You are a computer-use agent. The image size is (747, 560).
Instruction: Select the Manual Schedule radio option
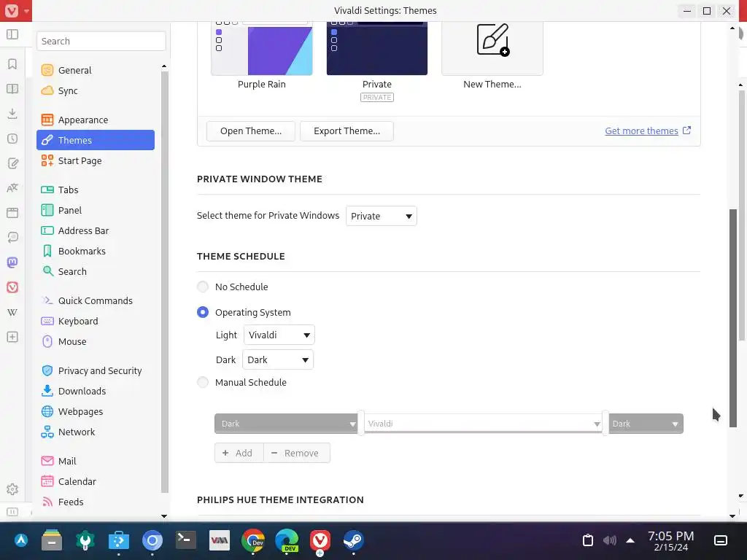click(203, 382)
